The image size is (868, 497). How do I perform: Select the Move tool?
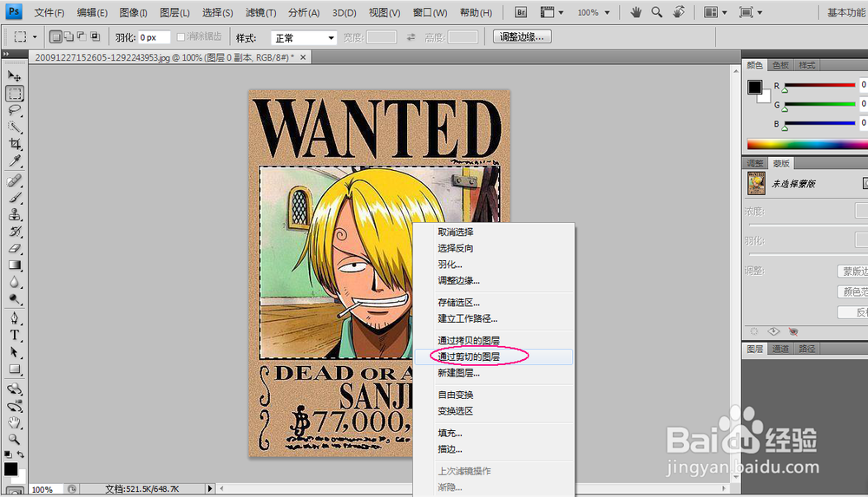[x=15, y=75]
